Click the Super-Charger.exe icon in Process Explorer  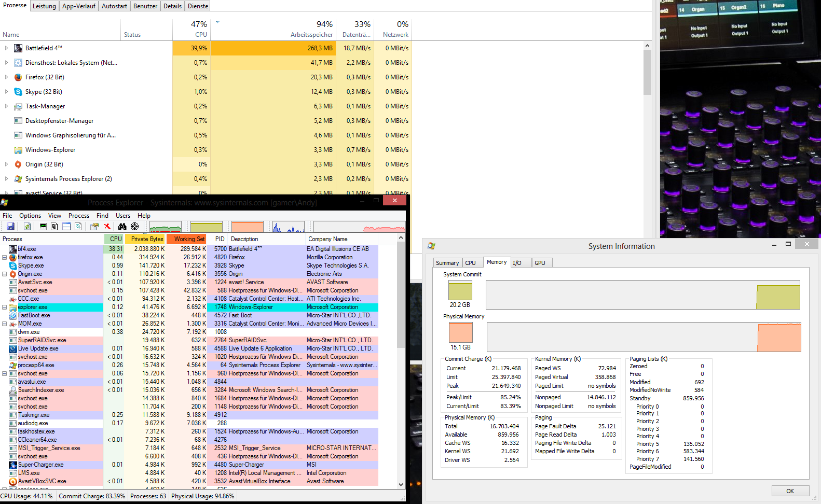coord(13,465)
